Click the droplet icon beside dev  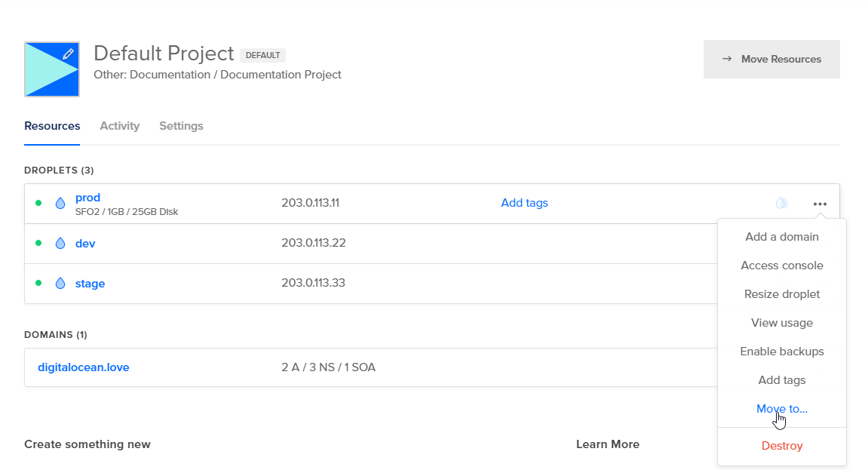60,243
